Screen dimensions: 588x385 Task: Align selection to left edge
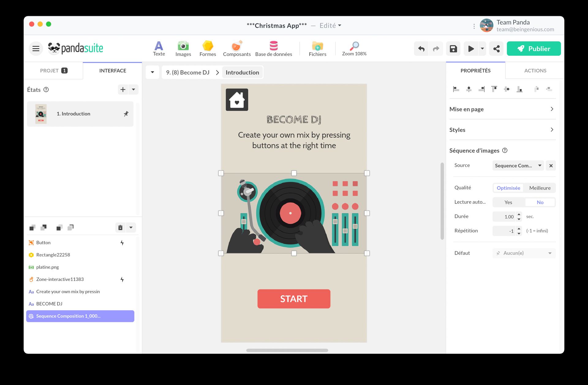(x=456, y=89)
